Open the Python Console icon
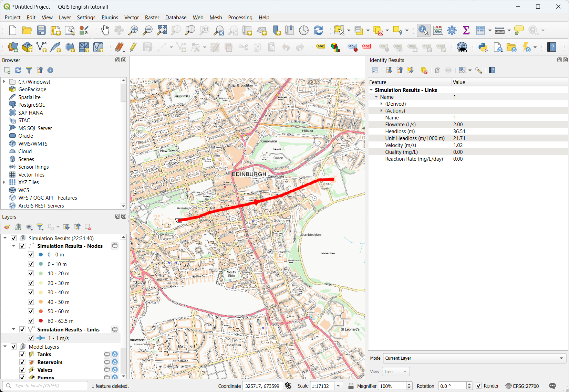This screenshot has width=569, height=392. (483, 47)
